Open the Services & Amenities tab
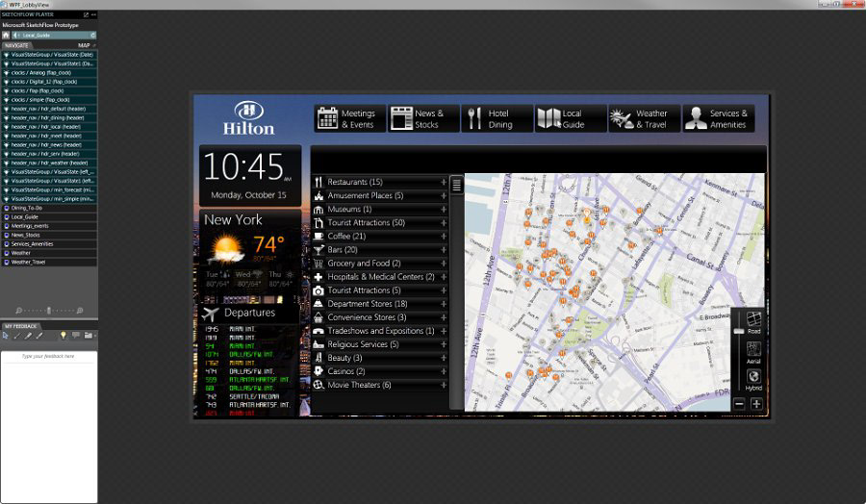Viewport: 866px width, 504px height. click(x=719, y=118)
